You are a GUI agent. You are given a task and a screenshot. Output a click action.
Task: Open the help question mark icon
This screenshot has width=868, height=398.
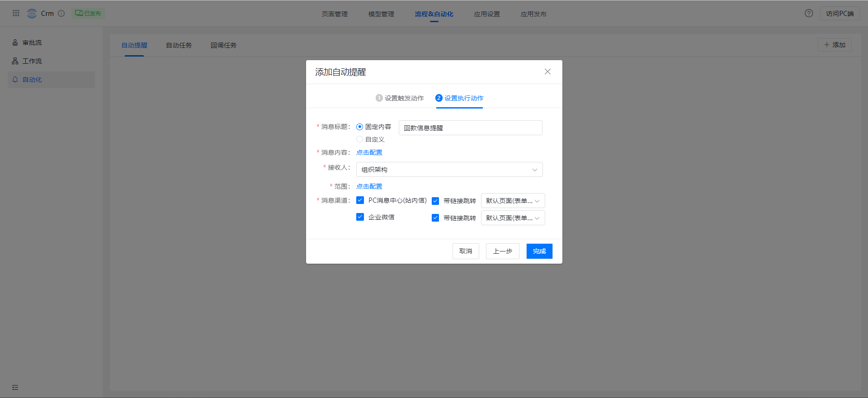click(x=809, y=13)
